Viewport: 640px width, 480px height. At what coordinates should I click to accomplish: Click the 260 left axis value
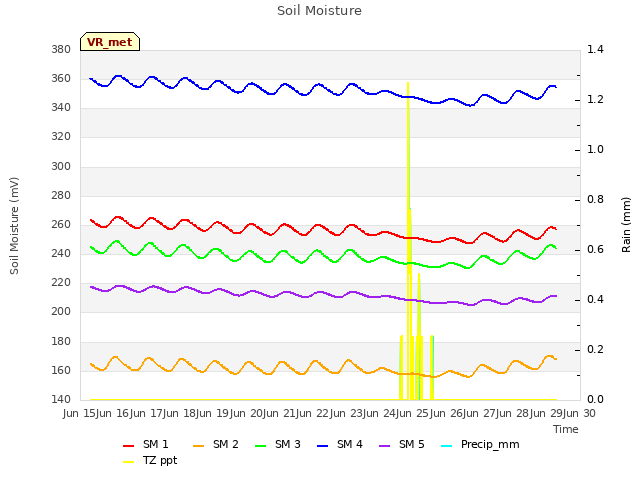[x=61, y=224]
